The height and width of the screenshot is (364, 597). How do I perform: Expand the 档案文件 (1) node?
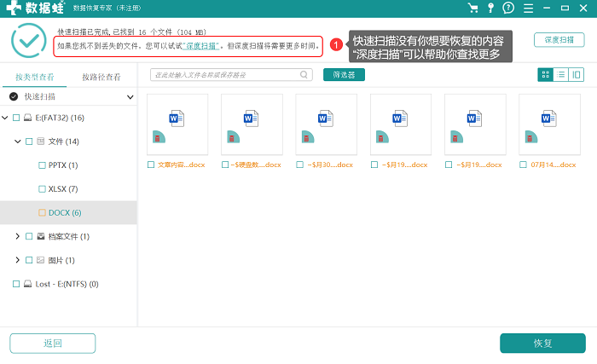17,236
